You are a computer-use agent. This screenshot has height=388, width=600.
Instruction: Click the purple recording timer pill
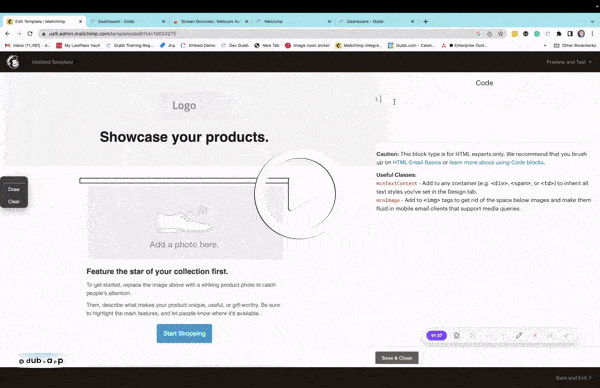(436, 336)
